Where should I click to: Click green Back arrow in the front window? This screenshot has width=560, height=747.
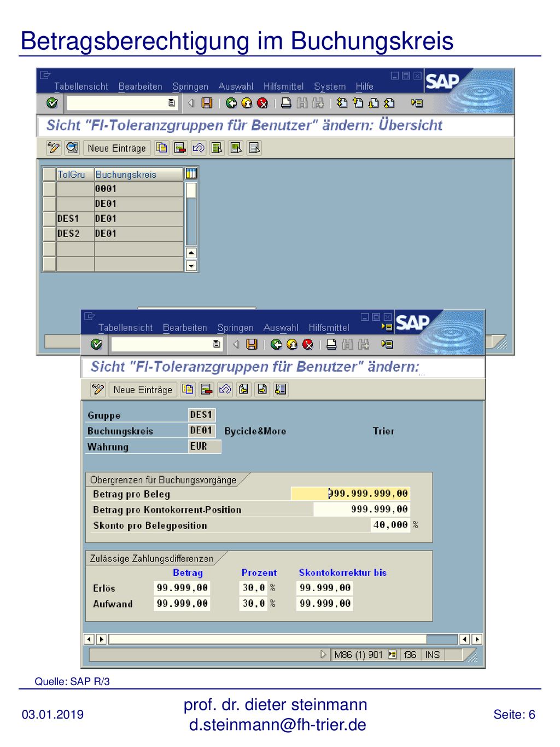click(276, 344)
